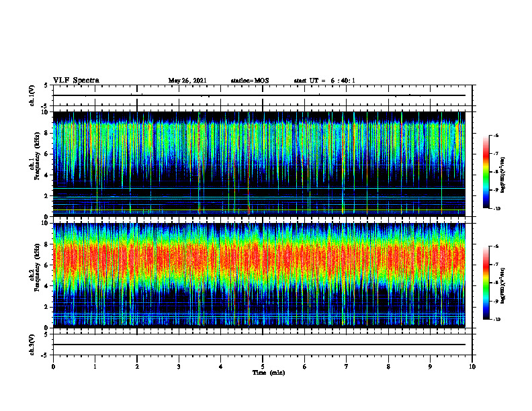Select the ch.2 color bar title "log(PSD)(V²/Hz)"
The image size is (532, 411).
503,285
